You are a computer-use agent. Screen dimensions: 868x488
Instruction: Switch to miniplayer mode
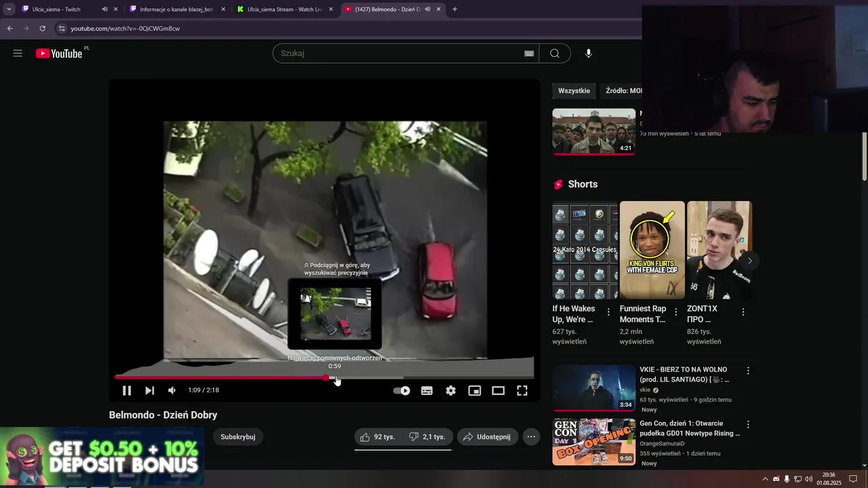[x=475, y=390]
